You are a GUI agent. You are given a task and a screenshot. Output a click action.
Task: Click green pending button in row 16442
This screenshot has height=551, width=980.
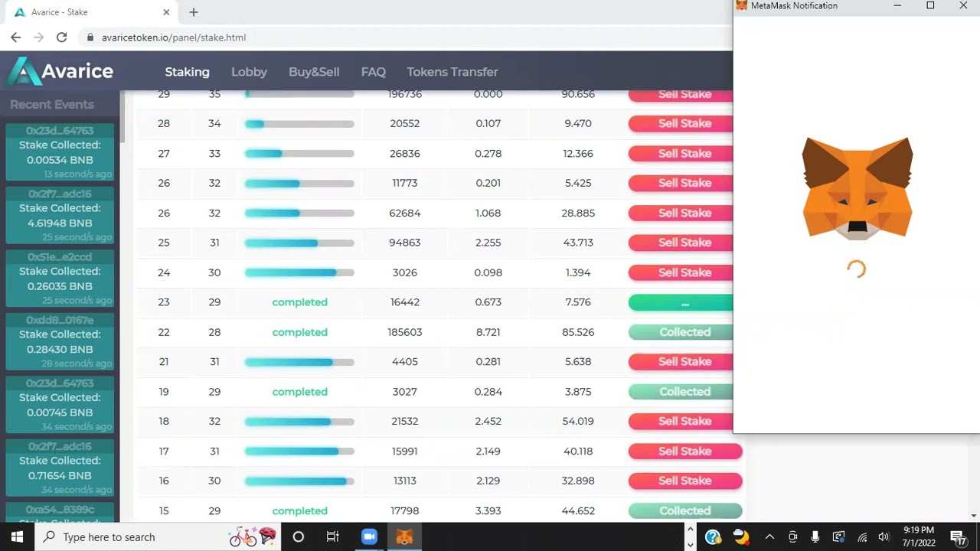click(681, 302)
